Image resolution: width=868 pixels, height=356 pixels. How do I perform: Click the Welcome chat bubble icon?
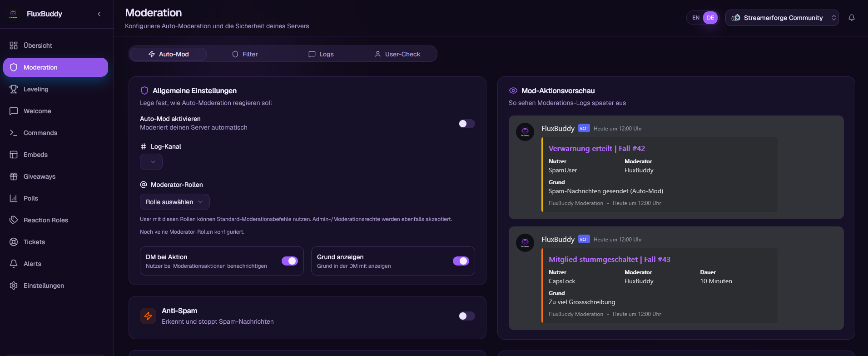click(x=14, y=111)
